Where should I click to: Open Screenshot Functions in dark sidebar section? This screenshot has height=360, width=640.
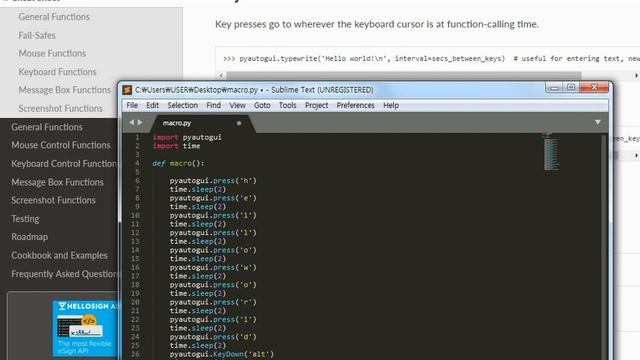(x=53, y=200)
